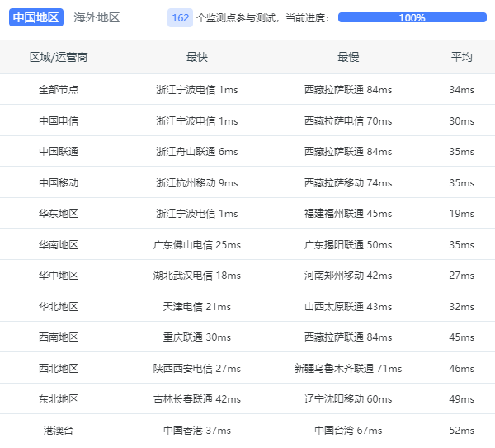495x448 pixels.
Task: Click 天津电信 21ms cell
Action: click(x=196, y=307)
